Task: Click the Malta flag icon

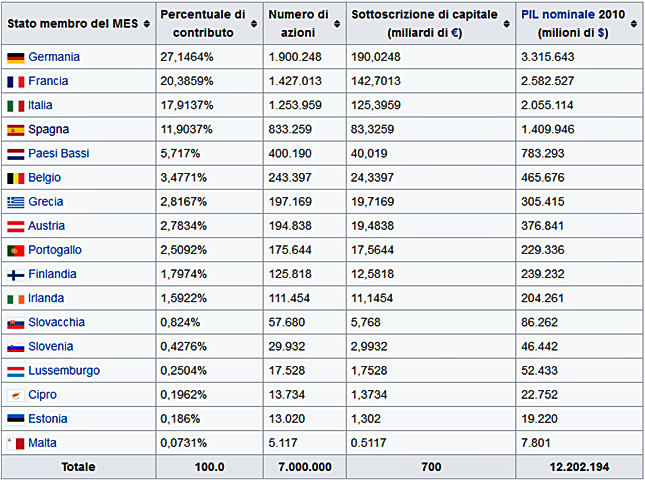Action: [16, 443]
